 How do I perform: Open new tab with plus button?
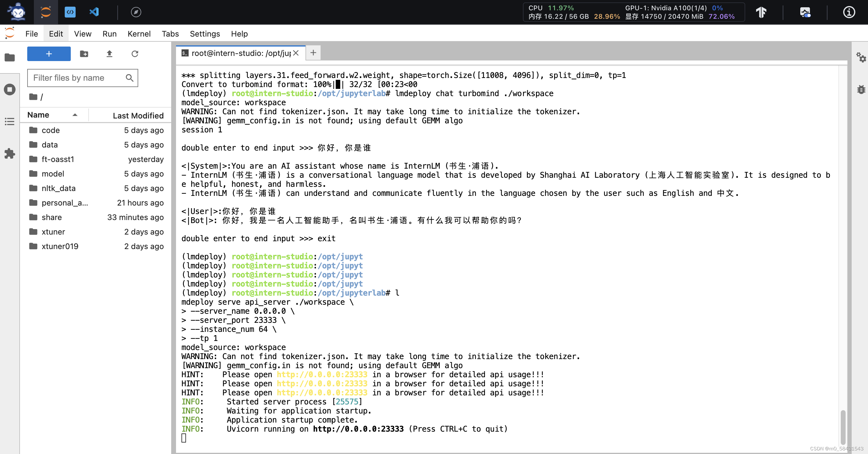[x=313, y=53]
